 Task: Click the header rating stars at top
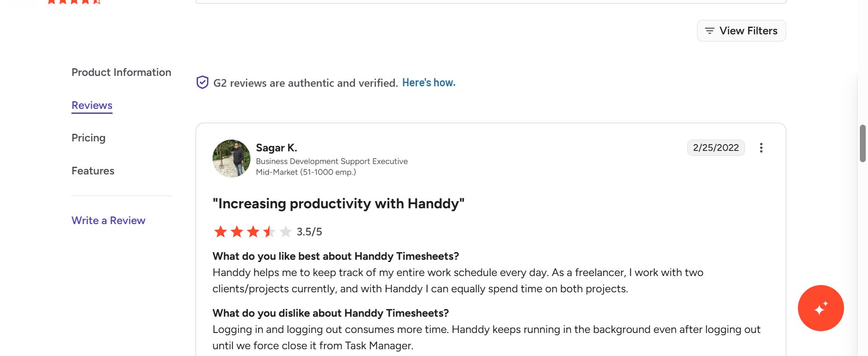click(x=74, y=2)
